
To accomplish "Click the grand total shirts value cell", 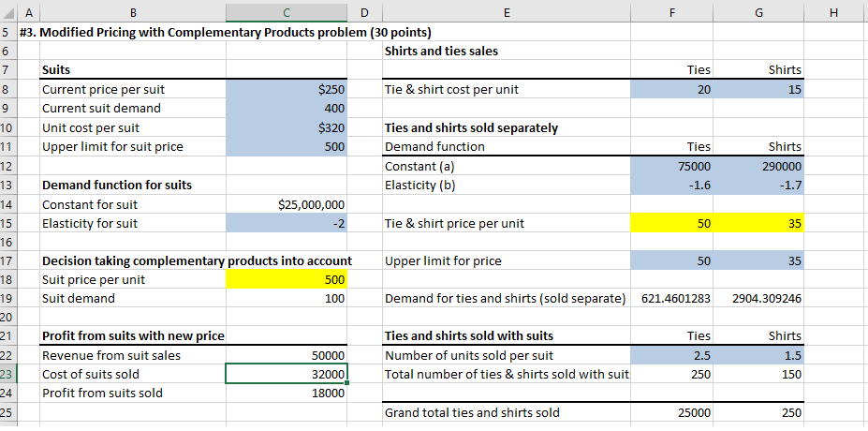I will [758, 412].
